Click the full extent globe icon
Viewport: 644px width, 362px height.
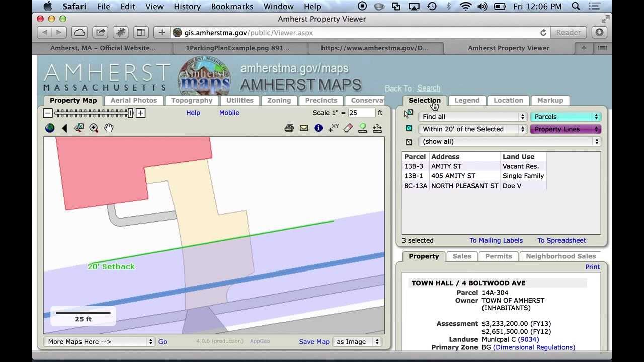(50, 128)
